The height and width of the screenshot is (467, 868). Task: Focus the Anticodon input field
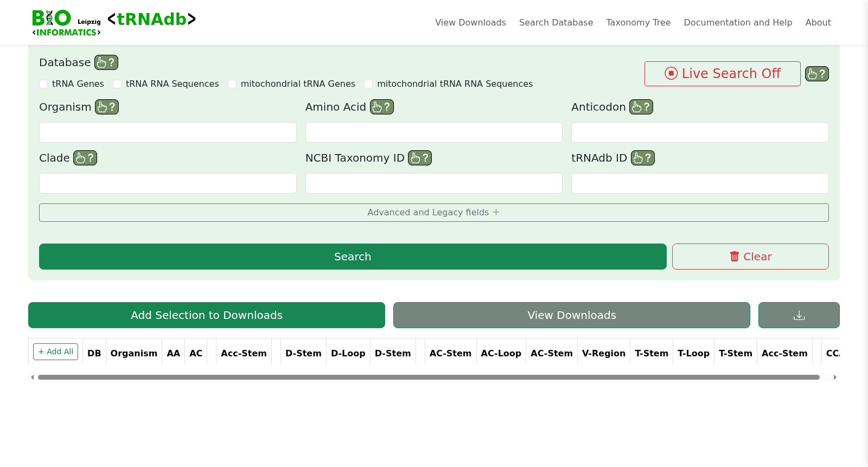[700, 132]
